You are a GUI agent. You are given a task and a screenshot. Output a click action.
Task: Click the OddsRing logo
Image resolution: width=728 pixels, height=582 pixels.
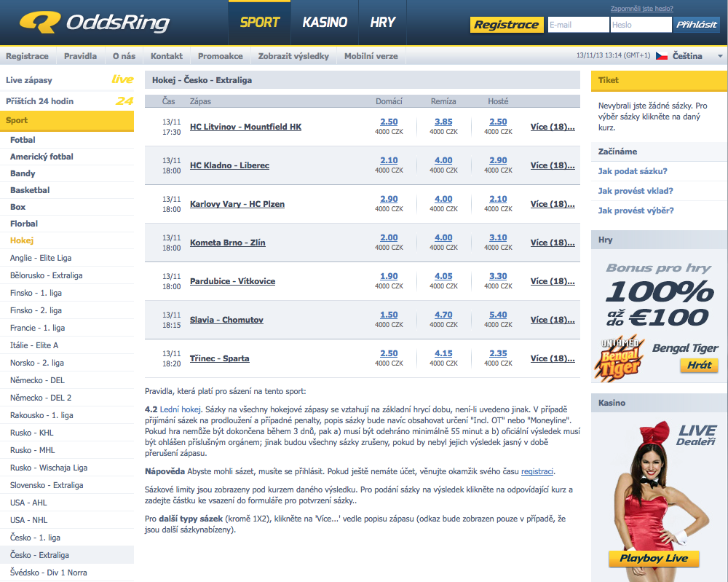tap(95, 23)
